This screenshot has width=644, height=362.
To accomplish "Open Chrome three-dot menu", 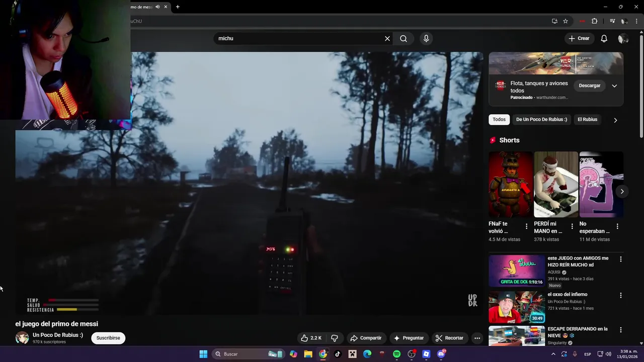I will [x=636, y=21].
